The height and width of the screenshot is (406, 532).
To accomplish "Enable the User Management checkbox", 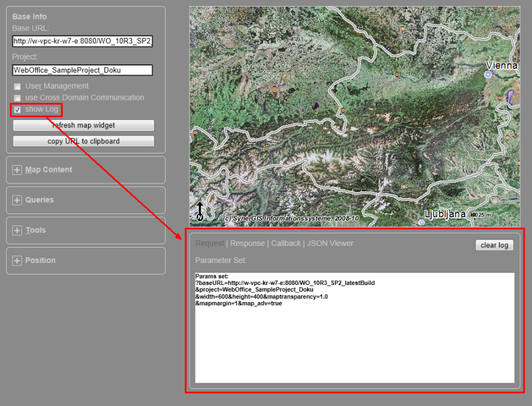I will pos(17,86).
